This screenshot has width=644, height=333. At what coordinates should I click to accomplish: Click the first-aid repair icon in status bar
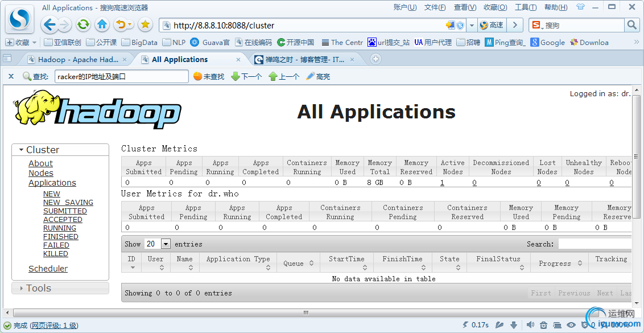(x=544, y=325)
